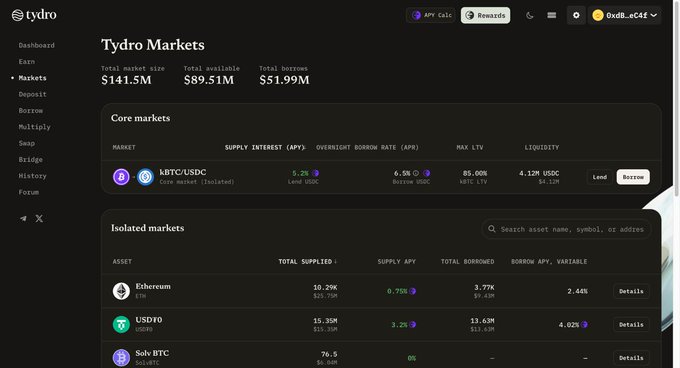Image resolution: width=680 pixels, height=368 pixels.
Task: Click the tydro logo
Action: (x=34, y=15)
